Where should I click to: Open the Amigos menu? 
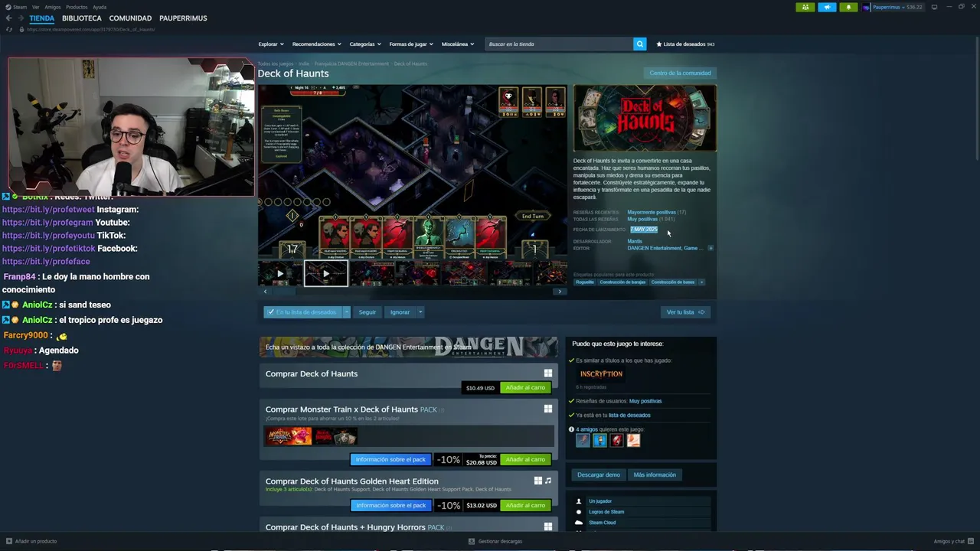52,7
